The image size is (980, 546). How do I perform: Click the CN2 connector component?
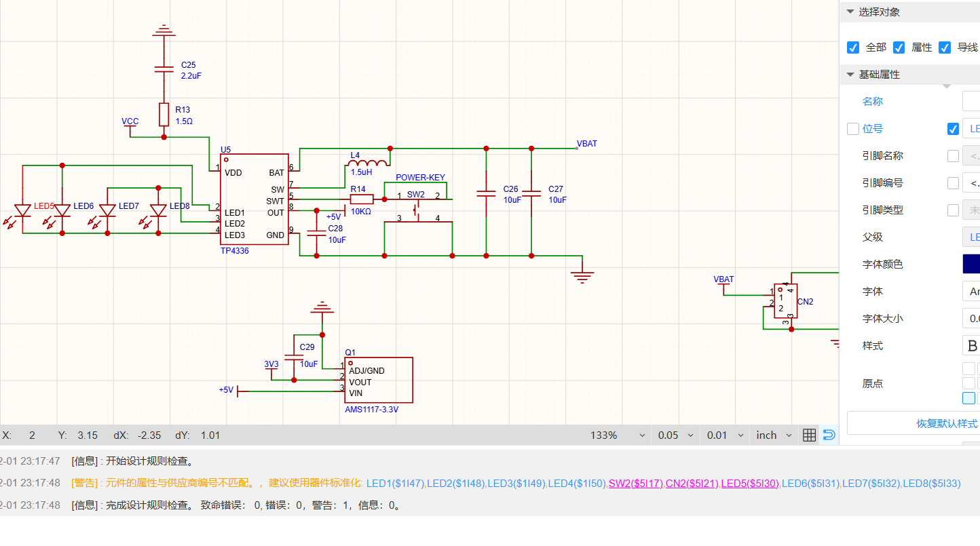coord(785,302)
